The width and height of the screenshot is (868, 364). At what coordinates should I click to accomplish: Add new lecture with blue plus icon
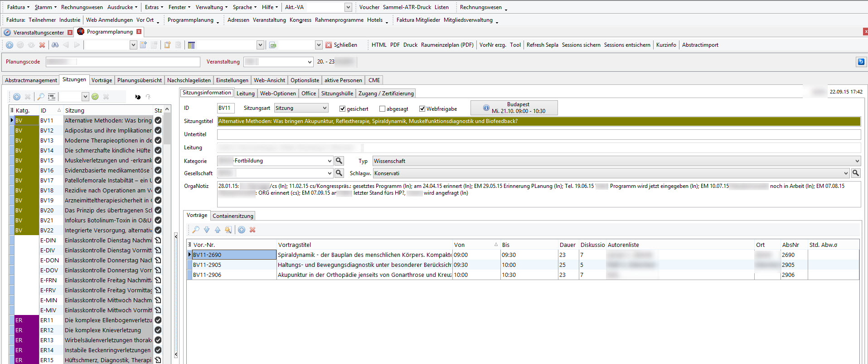242,230
